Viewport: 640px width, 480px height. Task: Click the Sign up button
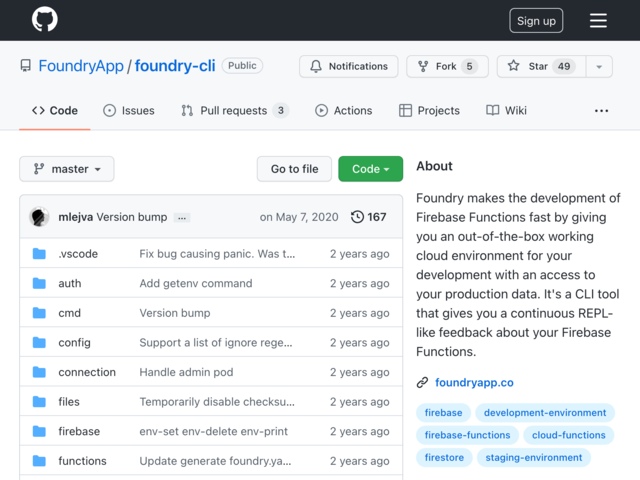[536, 20]
